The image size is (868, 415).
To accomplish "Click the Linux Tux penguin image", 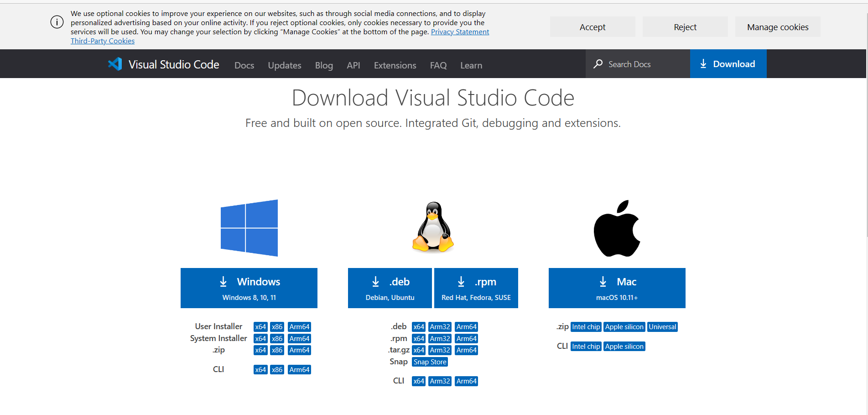I will (x=433, y=227).
